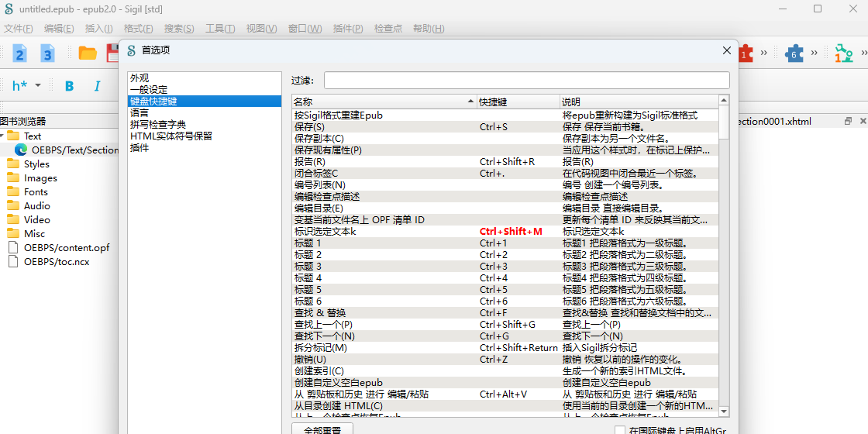Click shortcut list scrollbar up arrow
This screenshot has height=434, width=868.
[724, 100]
